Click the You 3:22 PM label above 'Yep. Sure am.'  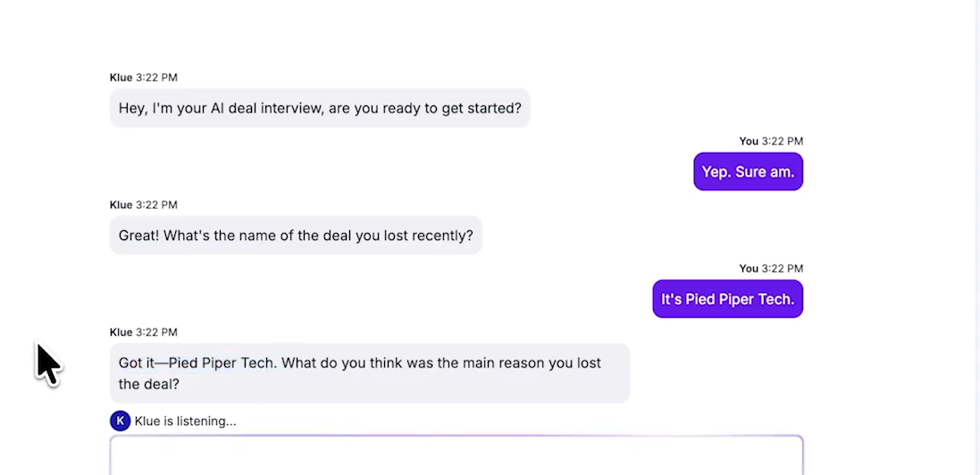click(x=771, y=141)
